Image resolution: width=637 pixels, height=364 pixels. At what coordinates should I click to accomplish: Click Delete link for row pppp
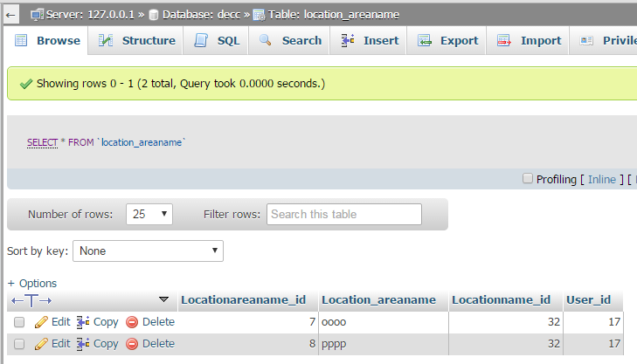tap(158, 344)
